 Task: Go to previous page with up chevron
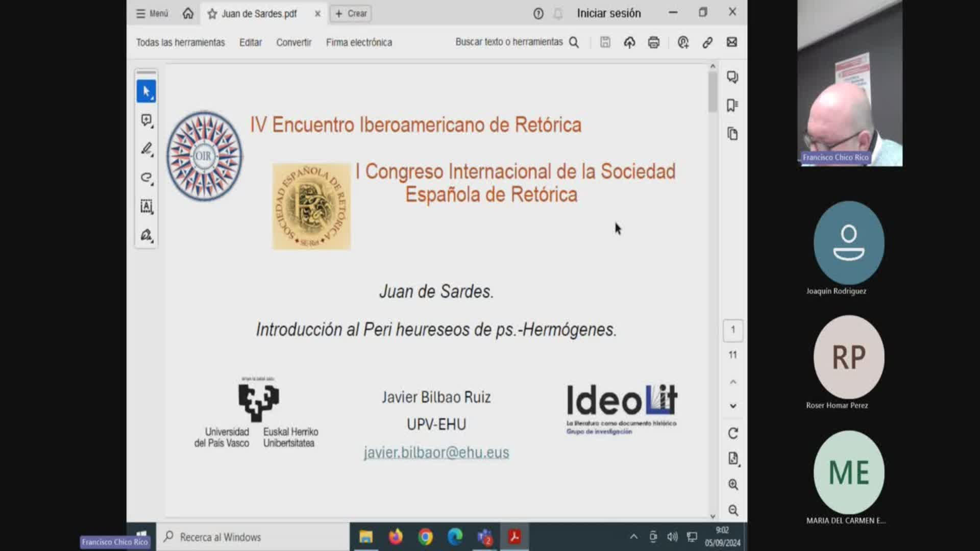[733, 382]
